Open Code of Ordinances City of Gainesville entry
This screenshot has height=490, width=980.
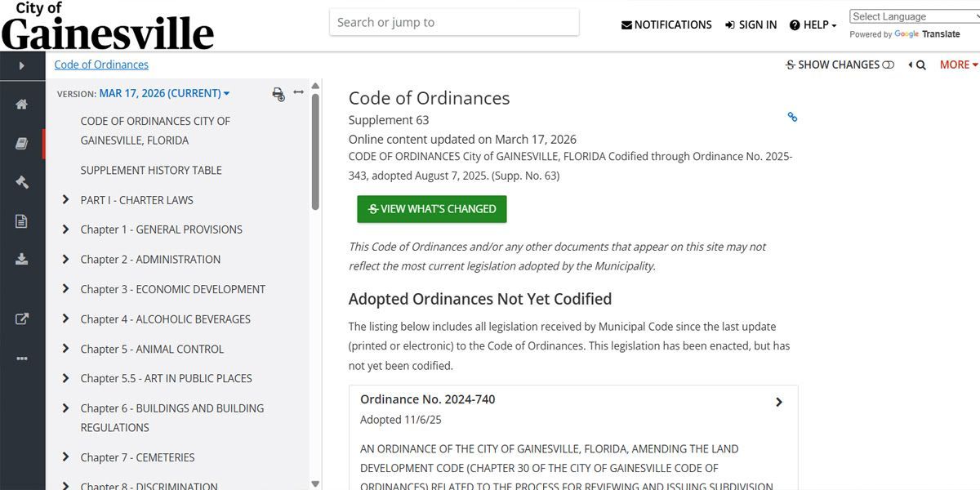tap(155, 131)
